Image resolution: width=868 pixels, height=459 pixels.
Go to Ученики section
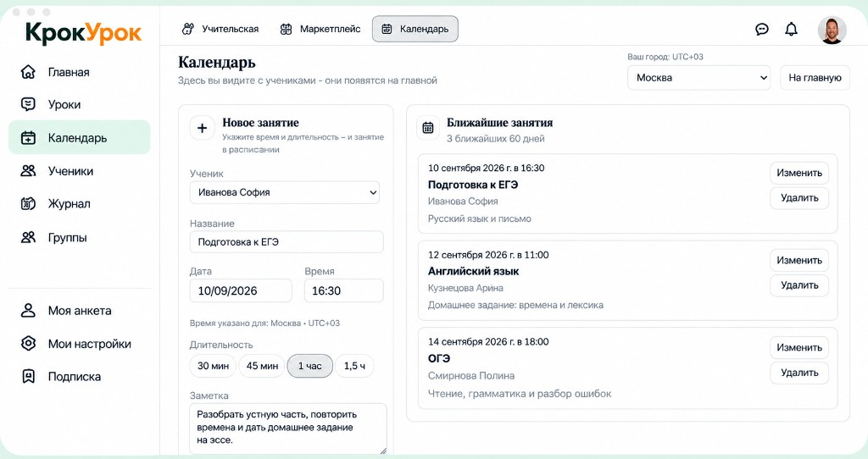click(79, 171)
